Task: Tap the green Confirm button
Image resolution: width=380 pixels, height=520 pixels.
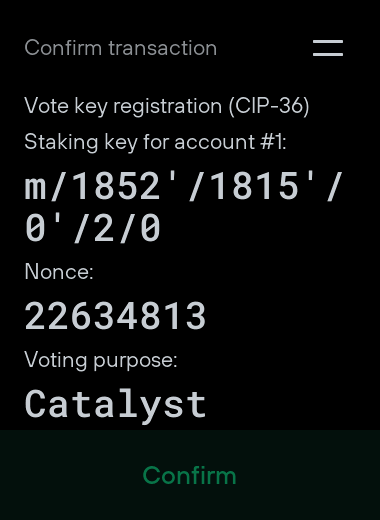Action: [190, 475]
